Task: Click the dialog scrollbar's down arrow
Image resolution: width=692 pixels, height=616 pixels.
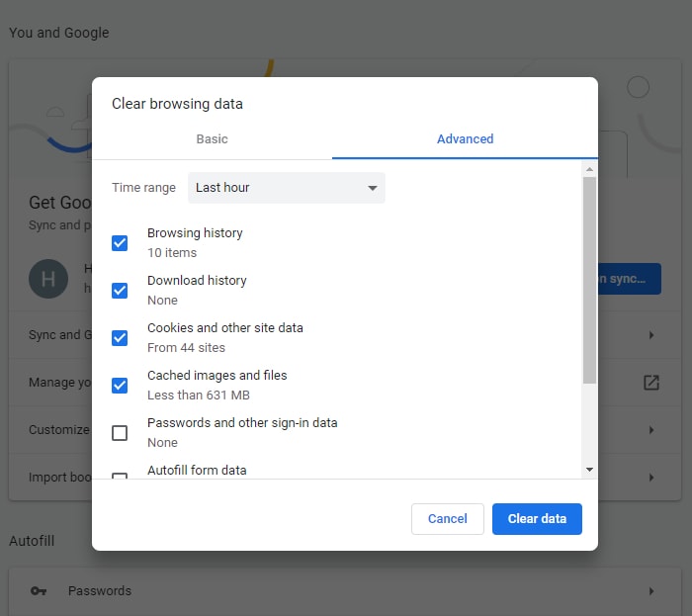Action: pyautogui.click(x=589, y=470)
